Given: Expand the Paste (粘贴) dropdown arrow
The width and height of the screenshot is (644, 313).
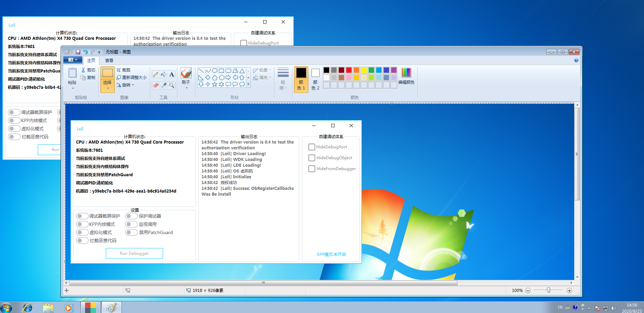Looking at the screenshot, I should click(73, 88).
